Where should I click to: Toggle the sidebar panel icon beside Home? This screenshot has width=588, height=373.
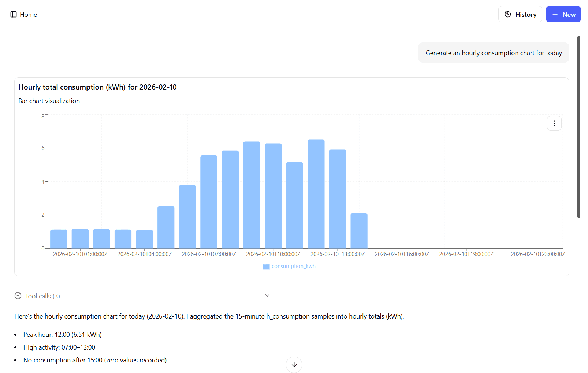[x=14, y=14]
